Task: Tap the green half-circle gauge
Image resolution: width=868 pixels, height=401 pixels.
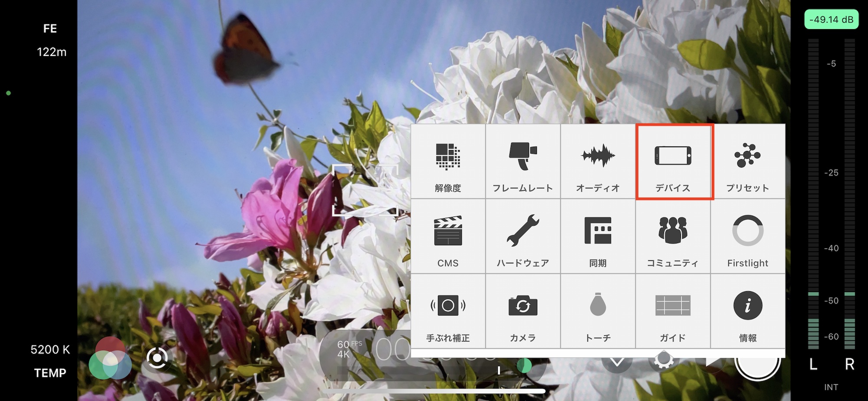Action: 524,366
